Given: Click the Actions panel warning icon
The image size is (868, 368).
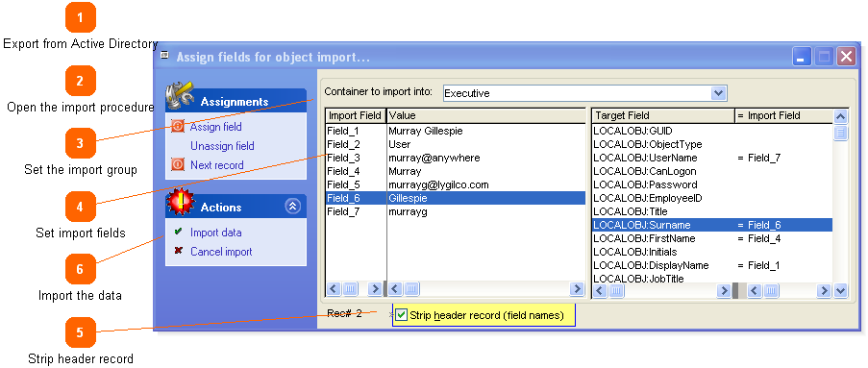Looking at the screenshot, I should pos(180,202).
